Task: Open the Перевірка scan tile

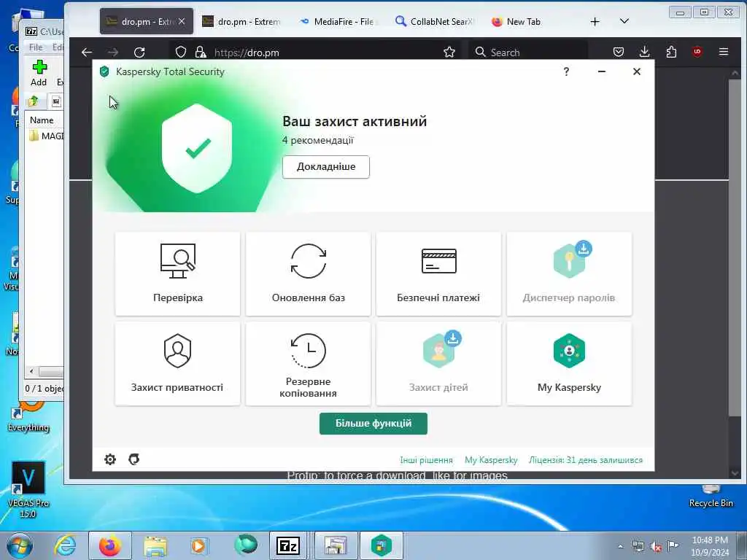Action: (x=178, y=274)
